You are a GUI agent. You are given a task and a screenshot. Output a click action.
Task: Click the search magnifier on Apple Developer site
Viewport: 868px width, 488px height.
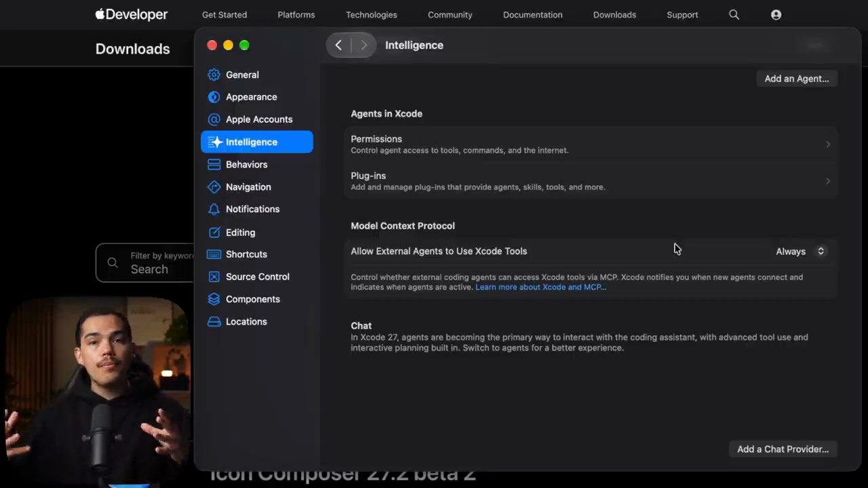[x=734, y=14]
